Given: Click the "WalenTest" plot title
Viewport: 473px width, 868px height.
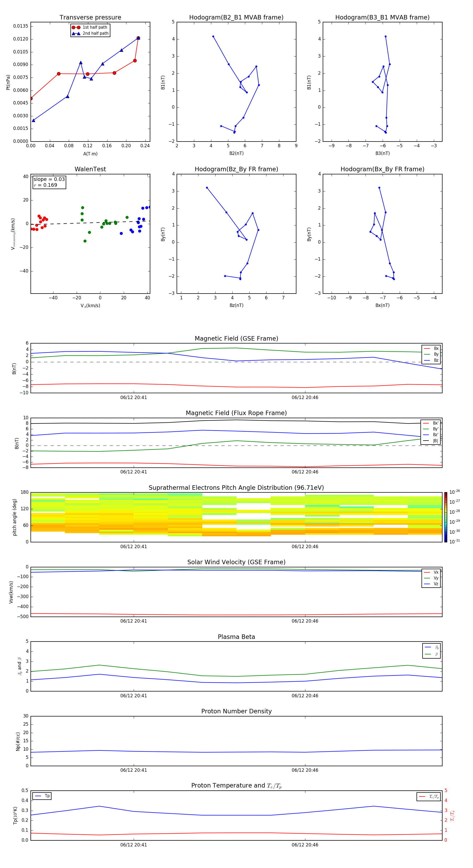Looking at the screenshot, I should pyautogui.click(x=90, y=169).
